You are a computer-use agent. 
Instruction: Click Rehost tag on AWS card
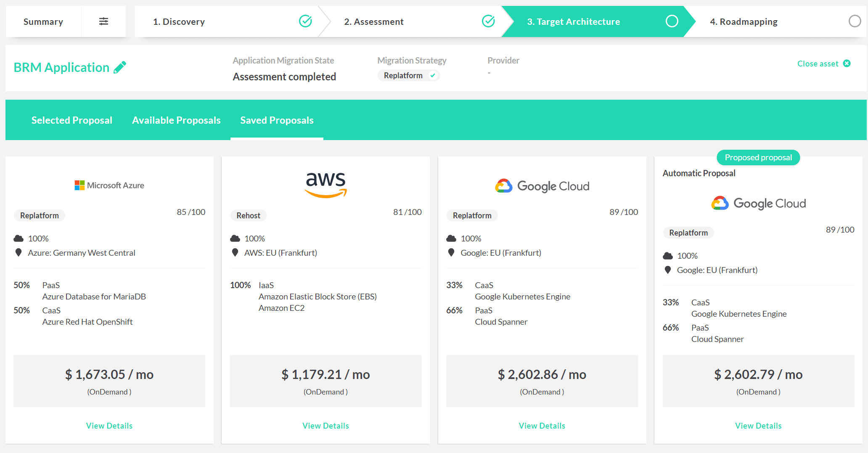[248, 215]
